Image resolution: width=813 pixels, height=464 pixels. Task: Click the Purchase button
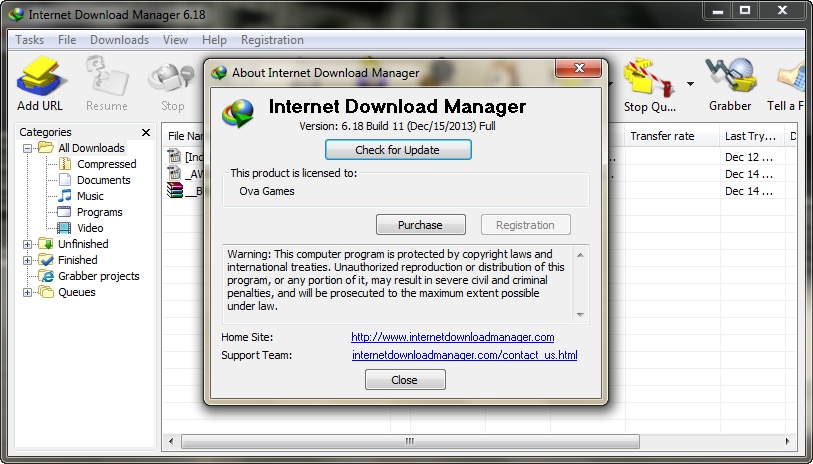pyautogui.click(x=420, y=225)
